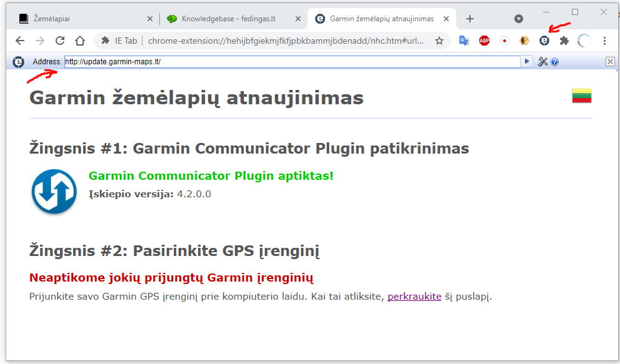
Task: Click the Žingsnis #1 heading text
Action: tap(249, 149)
